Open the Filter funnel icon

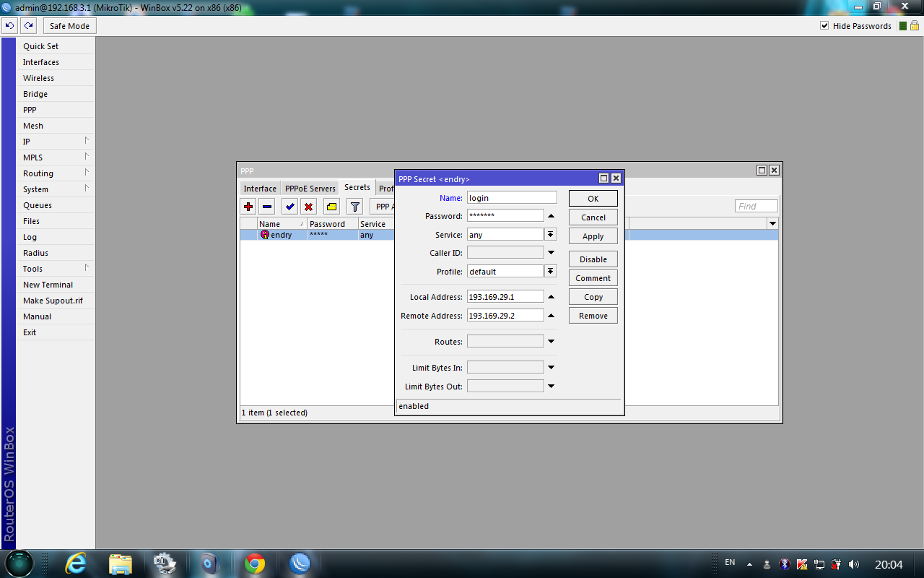(354, 207)
